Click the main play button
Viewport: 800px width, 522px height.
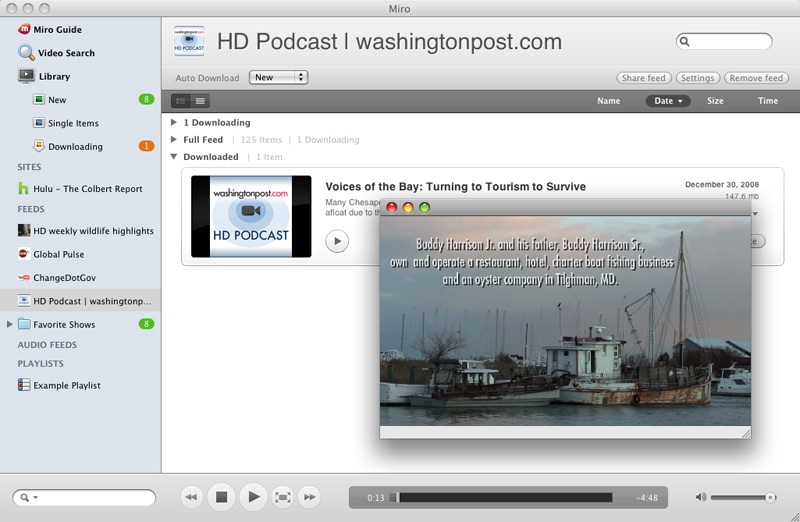click(253, 496)
